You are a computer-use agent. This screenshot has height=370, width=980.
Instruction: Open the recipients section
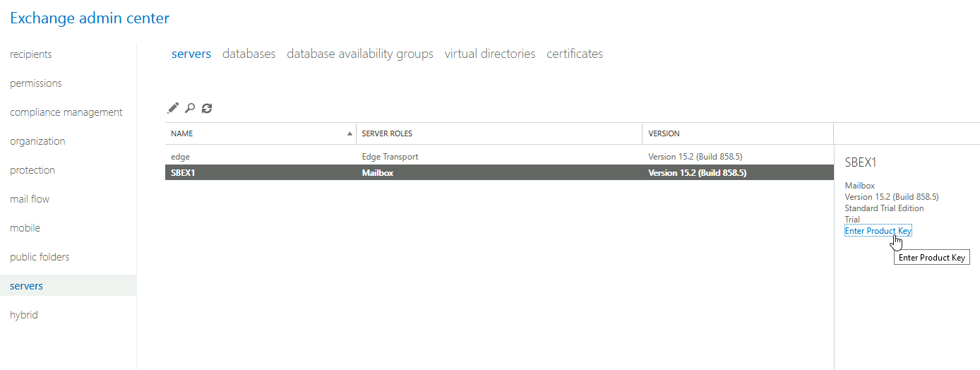tap(31, 54)
